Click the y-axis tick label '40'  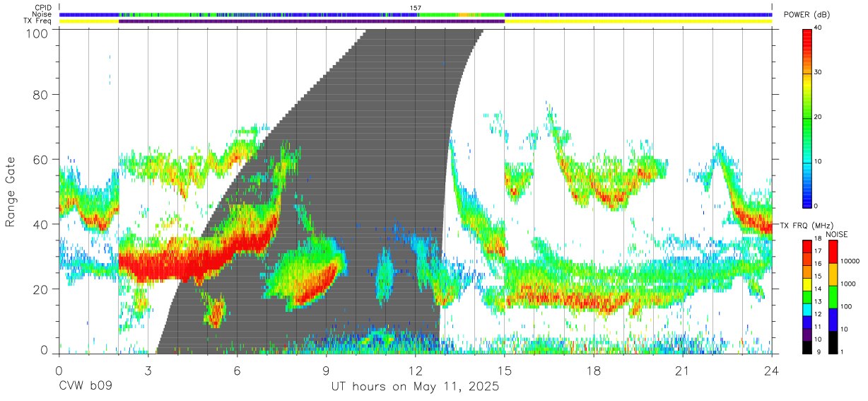41,224
